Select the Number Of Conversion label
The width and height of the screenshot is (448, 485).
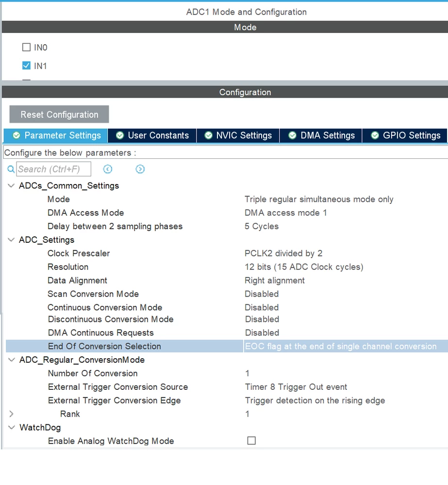(93, 373)
